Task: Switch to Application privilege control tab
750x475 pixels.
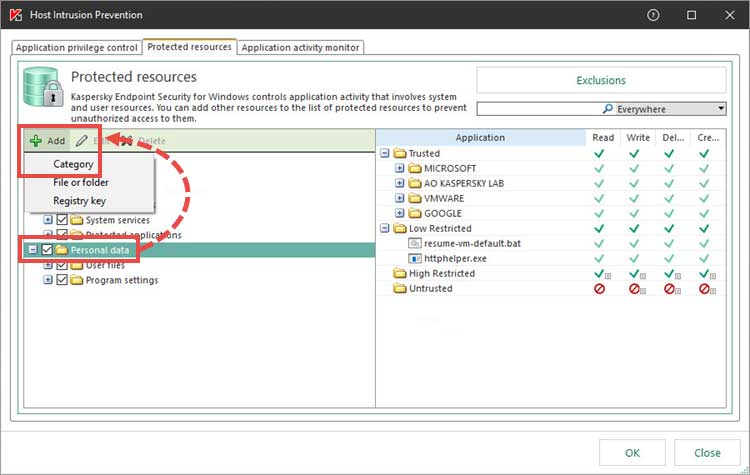Action: pos(77,47)
